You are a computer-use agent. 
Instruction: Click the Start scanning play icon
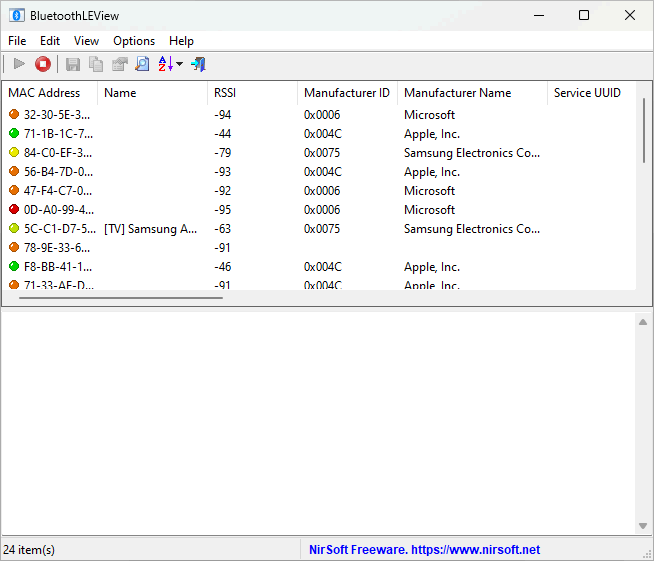click(19, 64)
